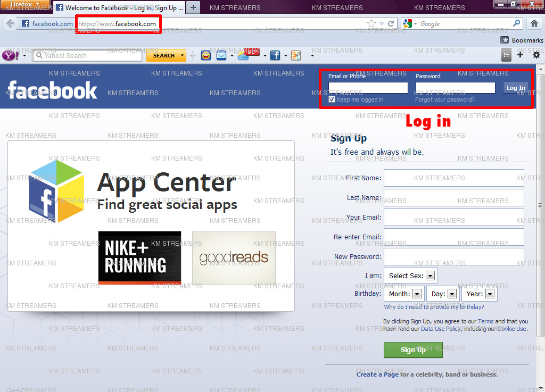Click the facebook logo in header
The image size is (545, 392).
pyautogui.click(x=52, y=90)
